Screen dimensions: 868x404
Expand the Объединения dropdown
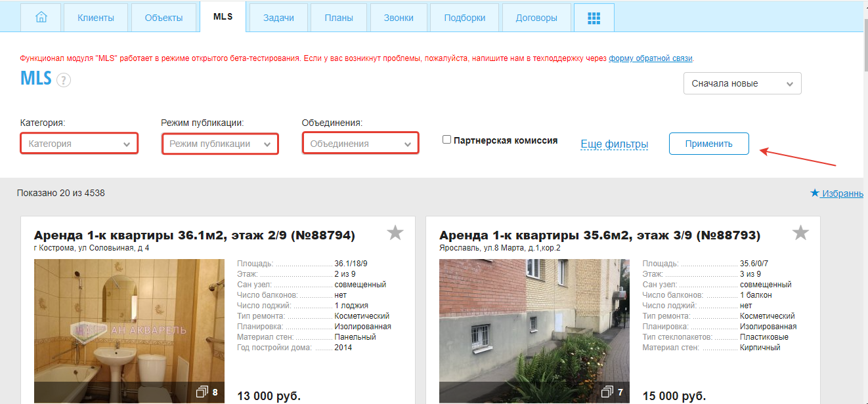point(360,144)
